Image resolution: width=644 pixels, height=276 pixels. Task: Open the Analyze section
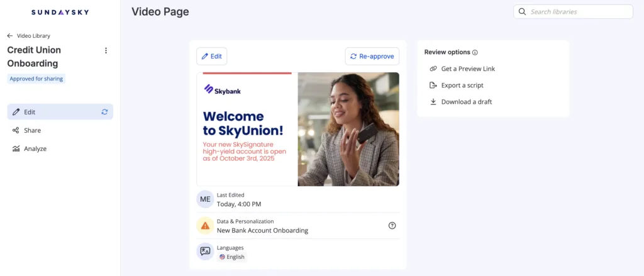(x=35, y=148)
